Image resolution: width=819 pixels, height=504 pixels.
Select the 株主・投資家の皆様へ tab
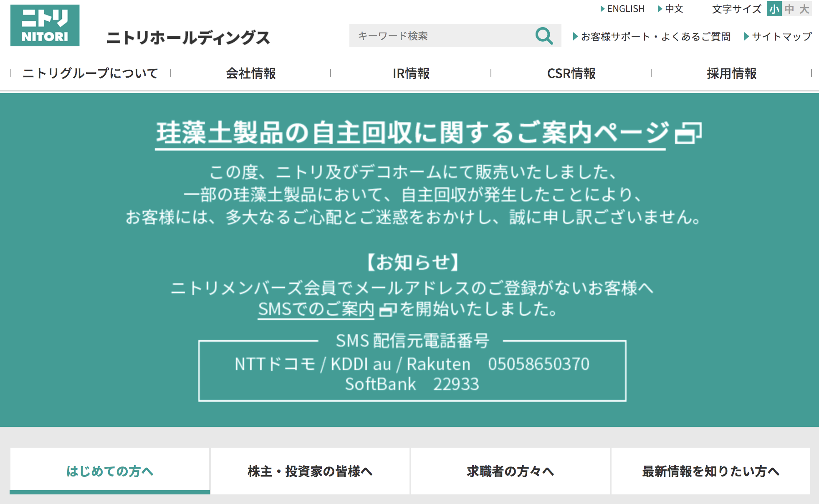(x=310, y=471)
